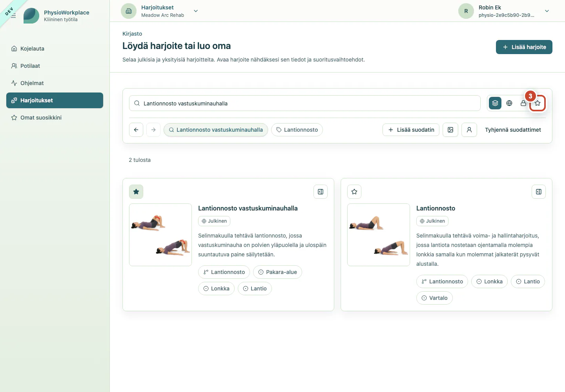
Task: Click the Julkinen badge on the vastuskuminauhalla card
Action: (214, 221)
